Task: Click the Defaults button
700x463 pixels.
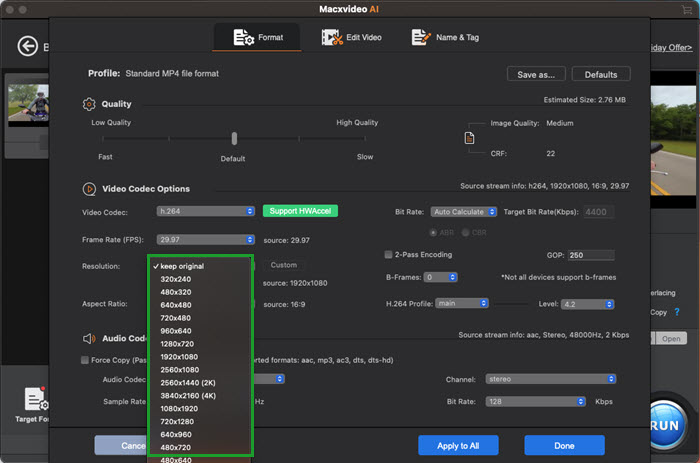Action: click(601, 75)
